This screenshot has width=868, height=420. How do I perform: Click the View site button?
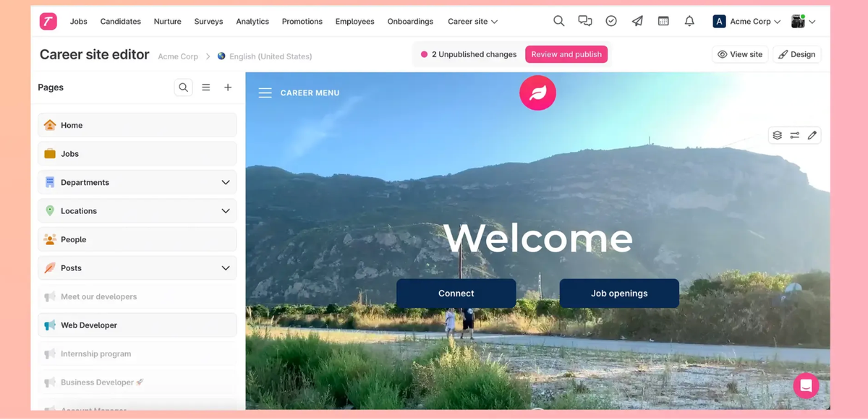coord(740,54)
